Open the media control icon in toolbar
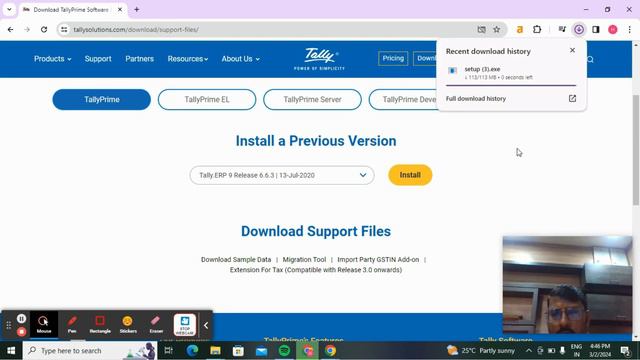 [562, 29]
